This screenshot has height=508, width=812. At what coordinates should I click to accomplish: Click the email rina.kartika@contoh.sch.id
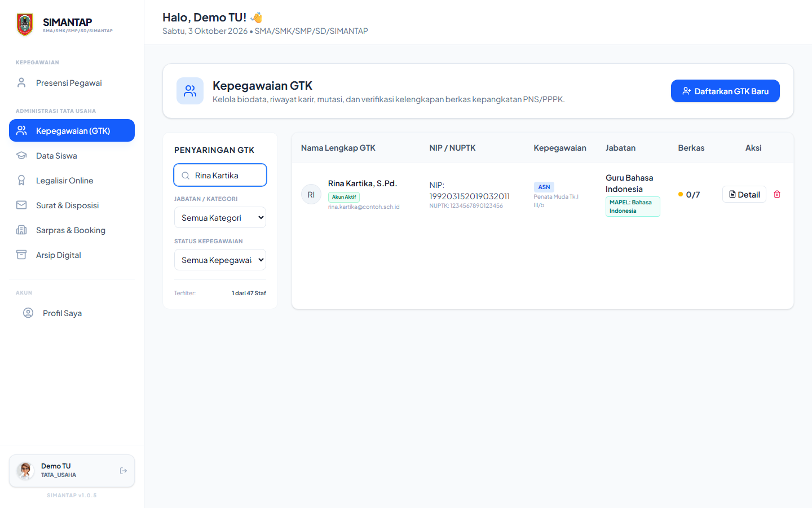(364, 207)
